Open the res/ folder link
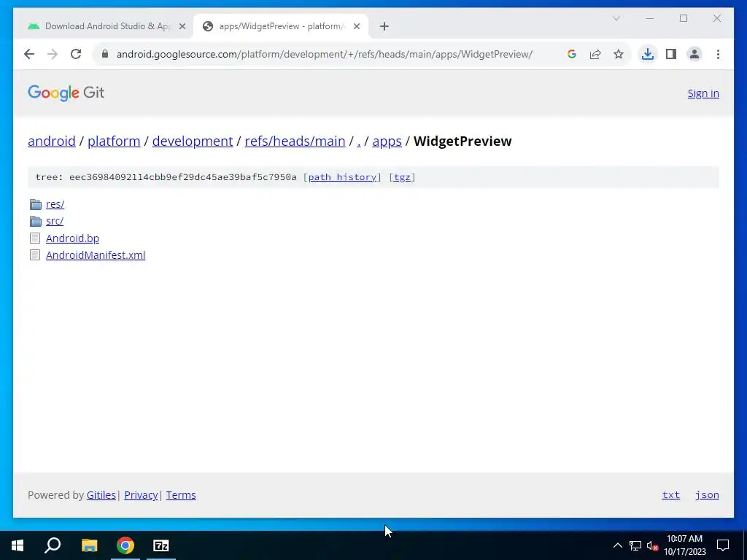The image size is (747, 560). pos(55,204)
